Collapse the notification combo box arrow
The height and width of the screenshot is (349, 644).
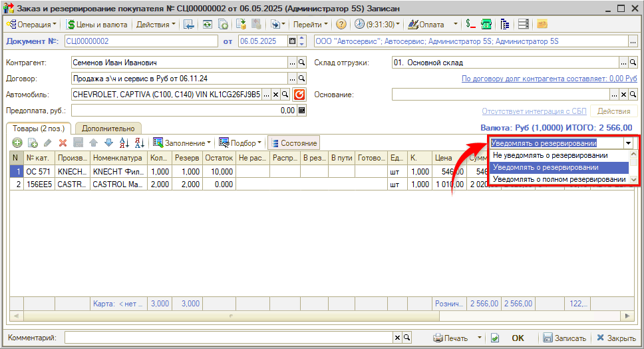[x=628, y=143]
